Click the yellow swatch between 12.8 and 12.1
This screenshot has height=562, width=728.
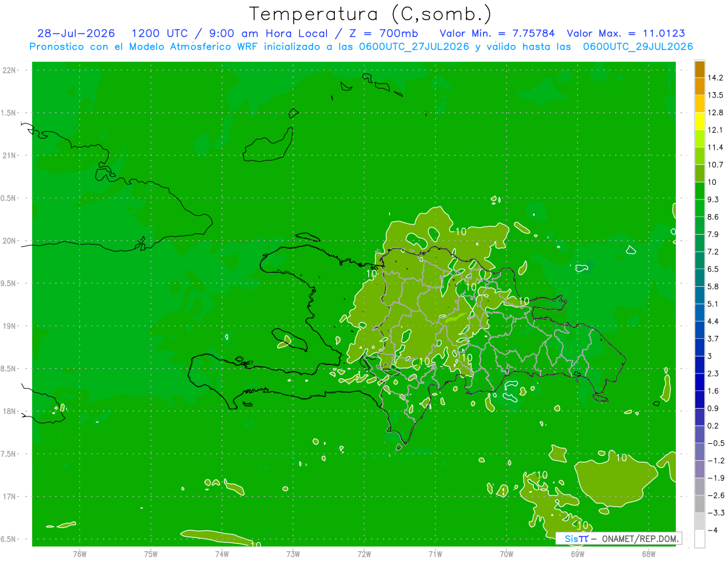(699, 121)
